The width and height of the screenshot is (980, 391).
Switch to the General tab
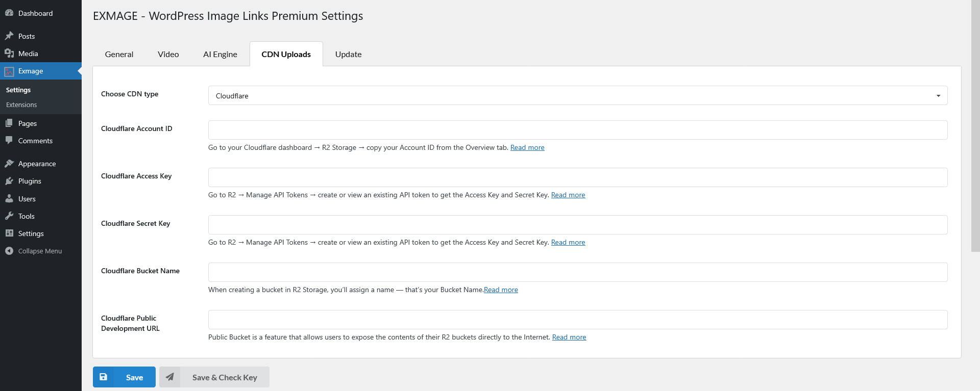coord(119,54)
